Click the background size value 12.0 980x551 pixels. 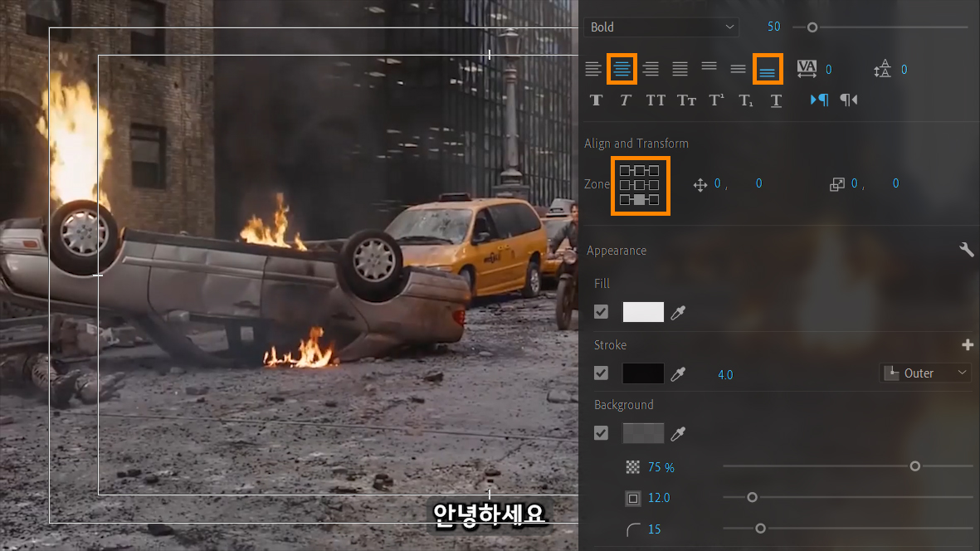click(659, 498)
